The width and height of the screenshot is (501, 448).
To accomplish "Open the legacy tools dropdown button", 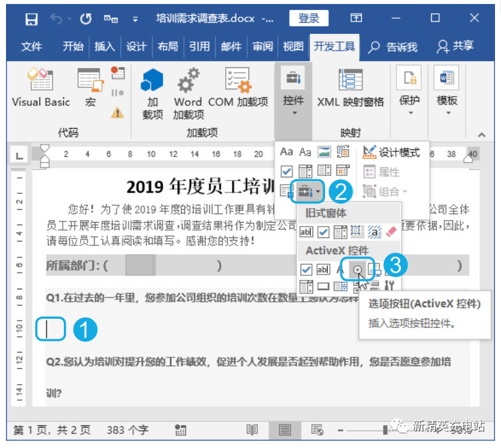I will click(308, 191).
